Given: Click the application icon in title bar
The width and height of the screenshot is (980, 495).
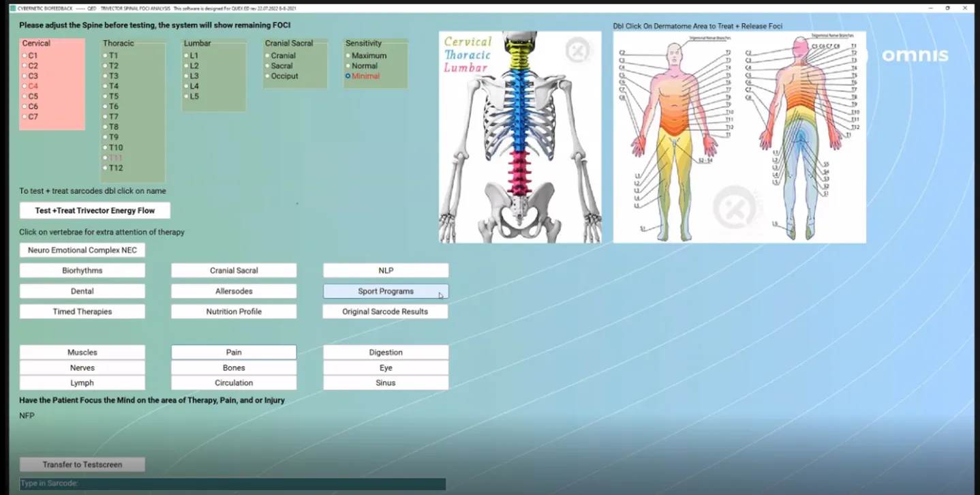Looking at the screenshot, I should click(12, 8).
